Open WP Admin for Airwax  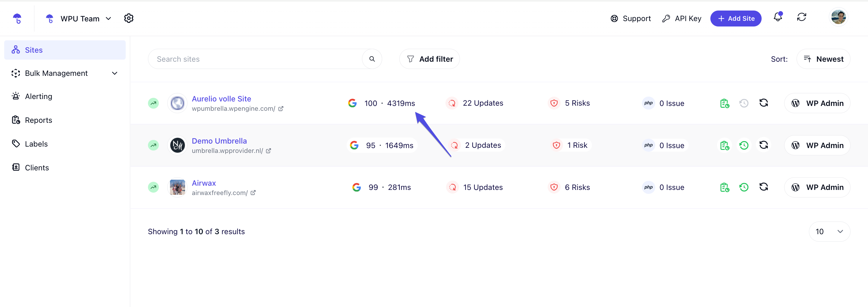coord(817,188)
